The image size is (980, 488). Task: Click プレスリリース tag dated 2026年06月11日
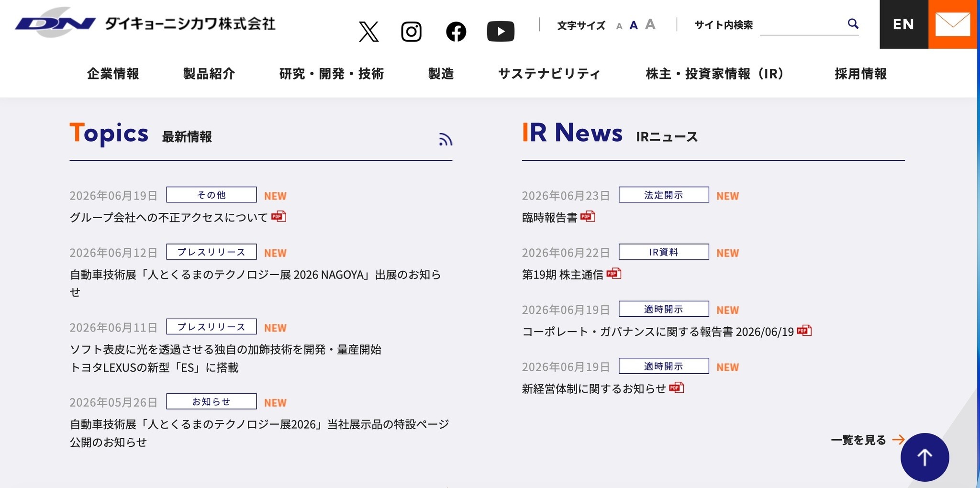point(212,326)
